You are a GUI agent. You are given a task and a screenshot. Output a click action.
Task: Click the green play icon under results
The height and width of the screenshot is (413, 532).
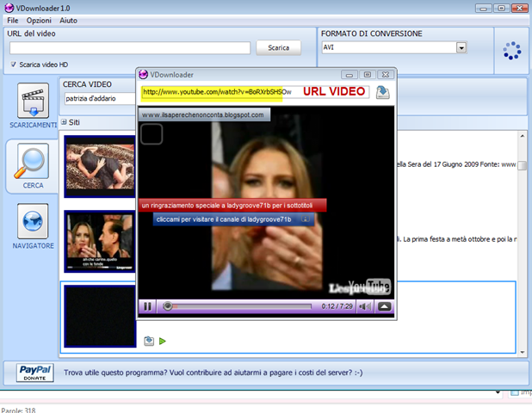pos(163,341)
